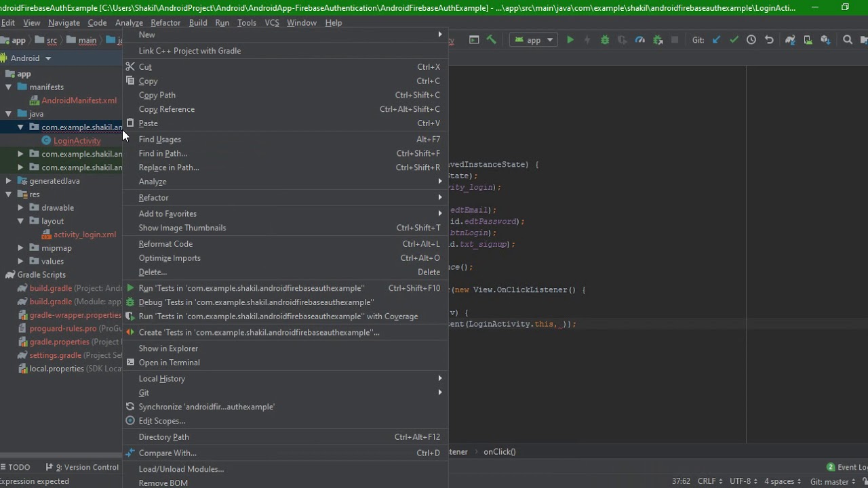Expand the mipmap folder arrow

point(20,248)
